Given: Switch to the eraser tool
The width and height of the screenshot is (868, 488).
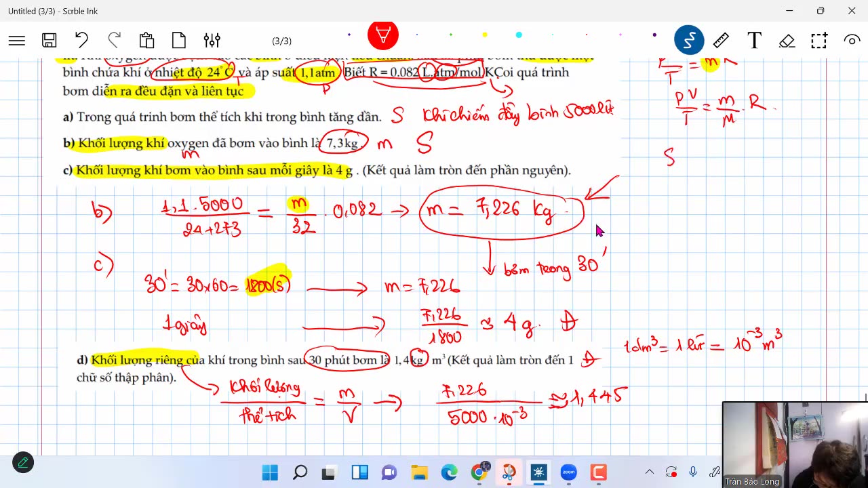Looking at the screenshot, I should click(x=787, y=41).
